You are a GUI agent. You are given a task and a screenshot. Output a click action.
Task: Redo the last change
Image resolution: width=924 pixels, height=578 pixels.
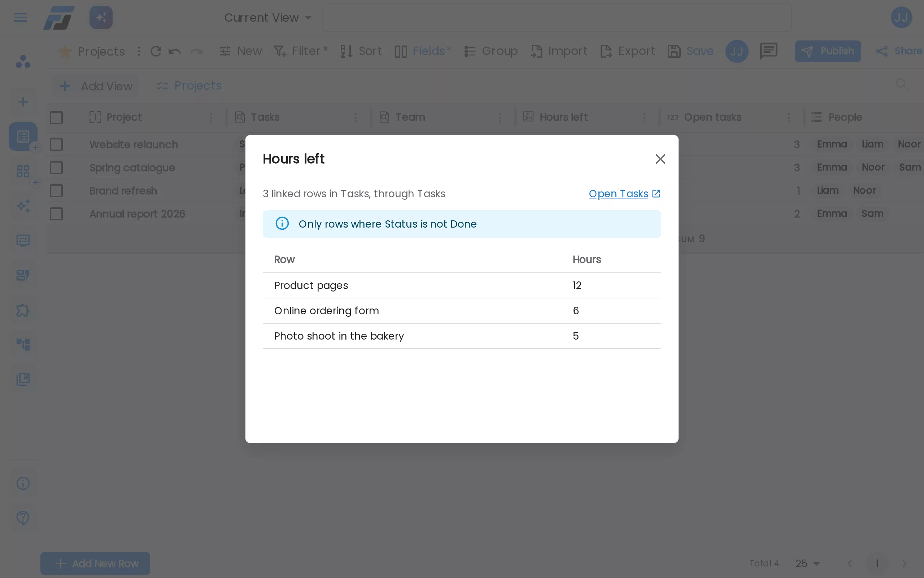(x=196, y=51)
